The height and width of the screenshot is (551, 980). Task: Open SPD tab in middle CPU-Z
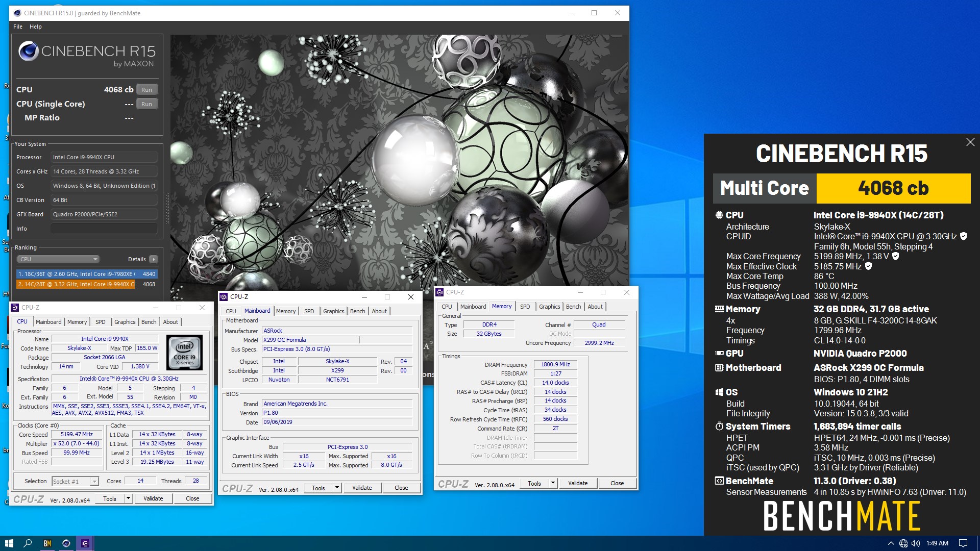point(309,311)
